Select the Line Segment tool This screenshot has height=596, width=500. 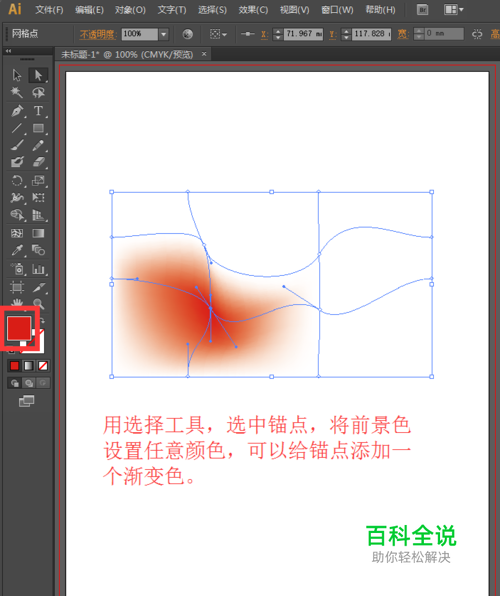[x=17, y=128]
